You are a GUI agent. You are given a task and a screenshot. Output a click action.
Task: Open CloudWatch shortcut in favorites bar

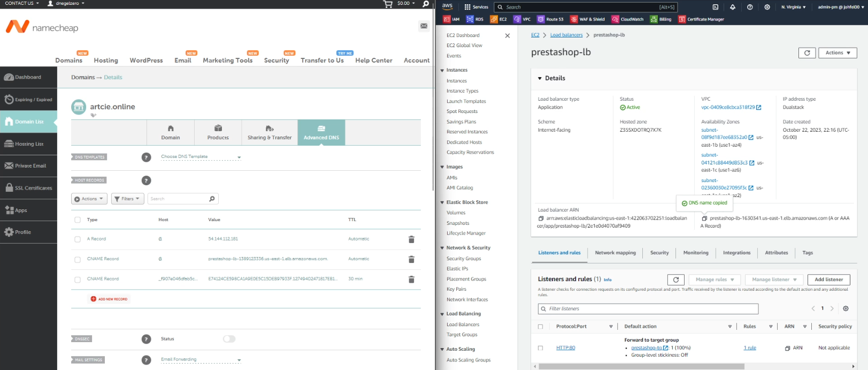click(628, 19)
